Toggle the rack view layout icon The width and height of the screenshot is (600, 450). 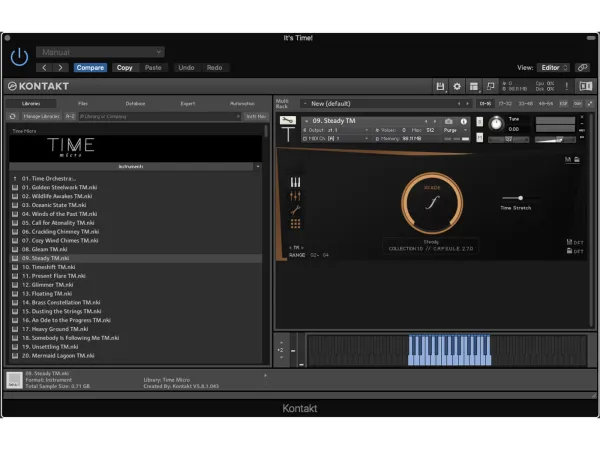(x=474, y=86)
